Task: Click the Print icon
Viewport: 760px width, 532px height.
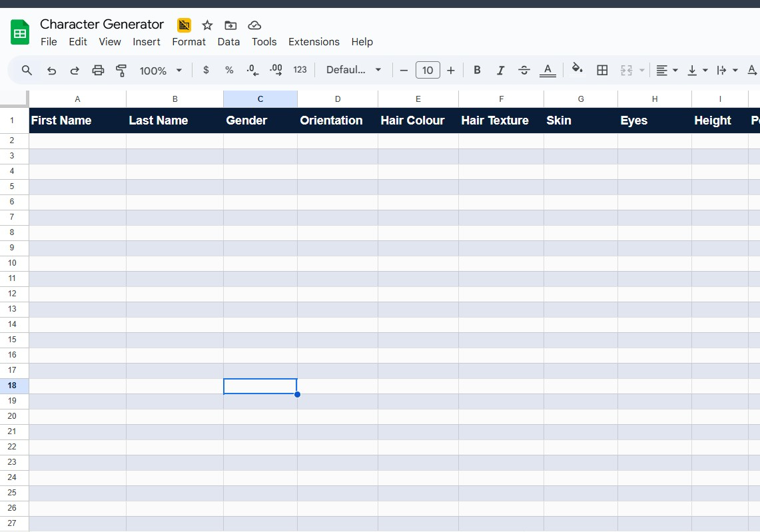Action: [x=98, y=70]
